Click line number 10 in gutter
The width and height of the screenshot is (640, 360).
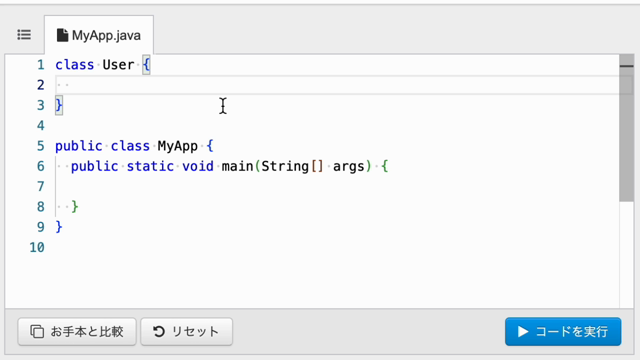(37, 247)
